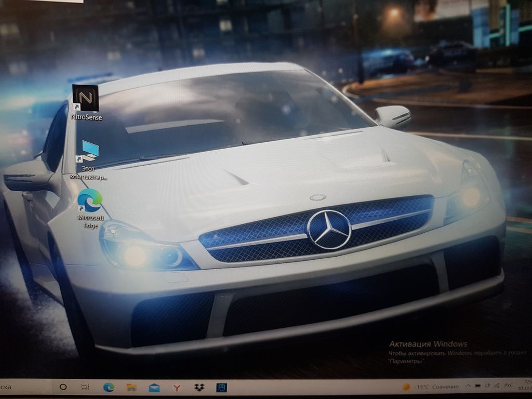The image size is (532, 399).
Task: Switch input language via РУС indicator
Action: pos(510,386)
